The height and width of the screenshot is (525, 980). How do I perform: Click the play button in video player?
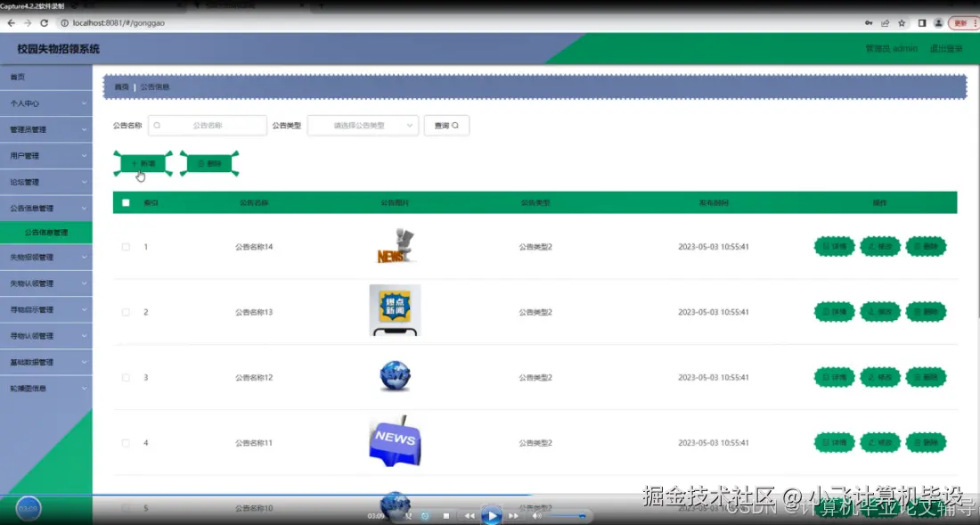(x=491, y=515)
